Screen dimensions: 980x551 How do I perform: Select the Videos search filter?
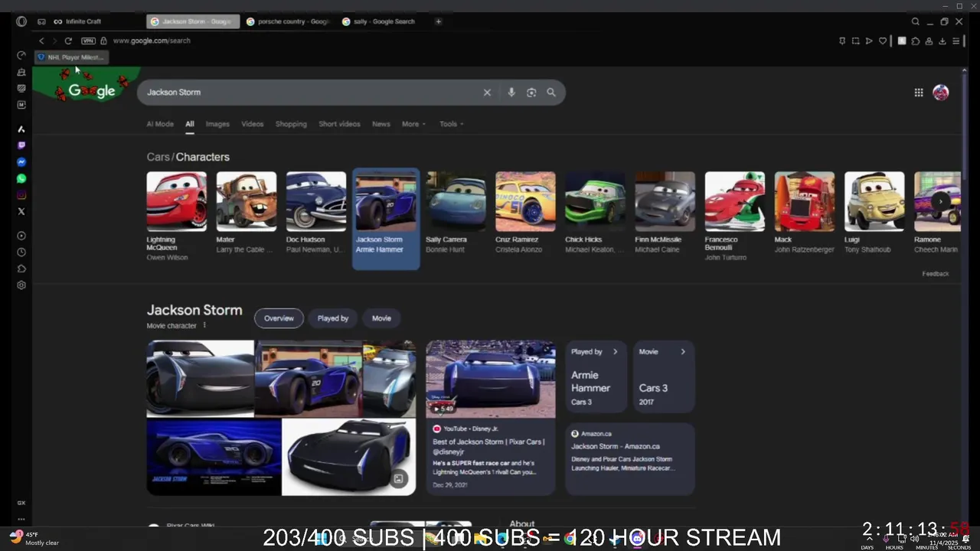[253, 124]
